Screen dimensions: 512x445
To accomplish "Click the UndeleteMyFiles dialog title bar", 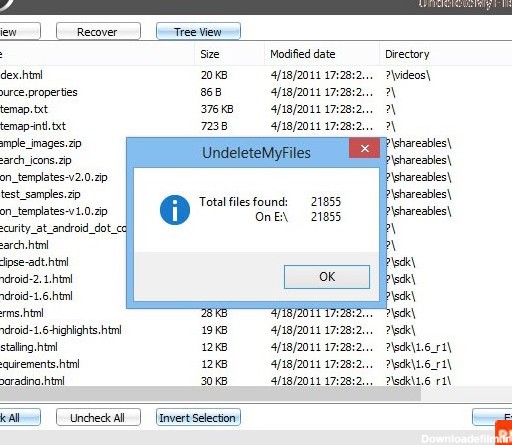I will pos(238,153).
